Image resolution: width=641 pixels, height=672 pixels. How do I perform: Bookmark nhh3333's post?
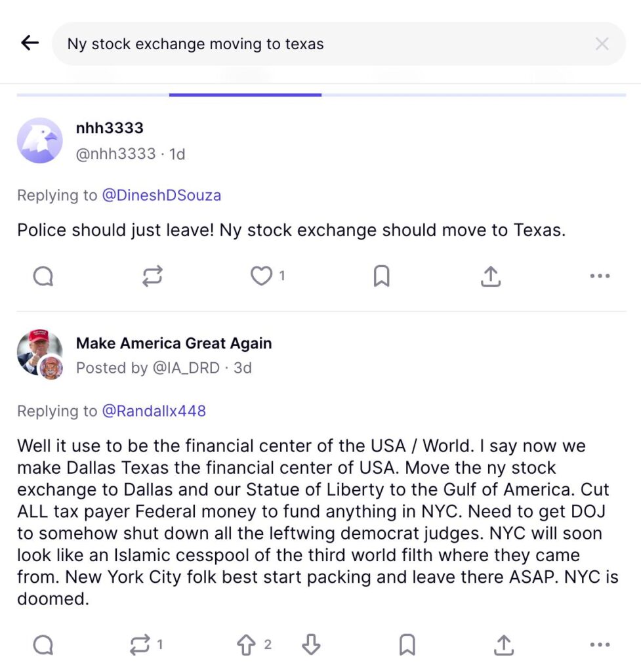(x=381, y=277)
